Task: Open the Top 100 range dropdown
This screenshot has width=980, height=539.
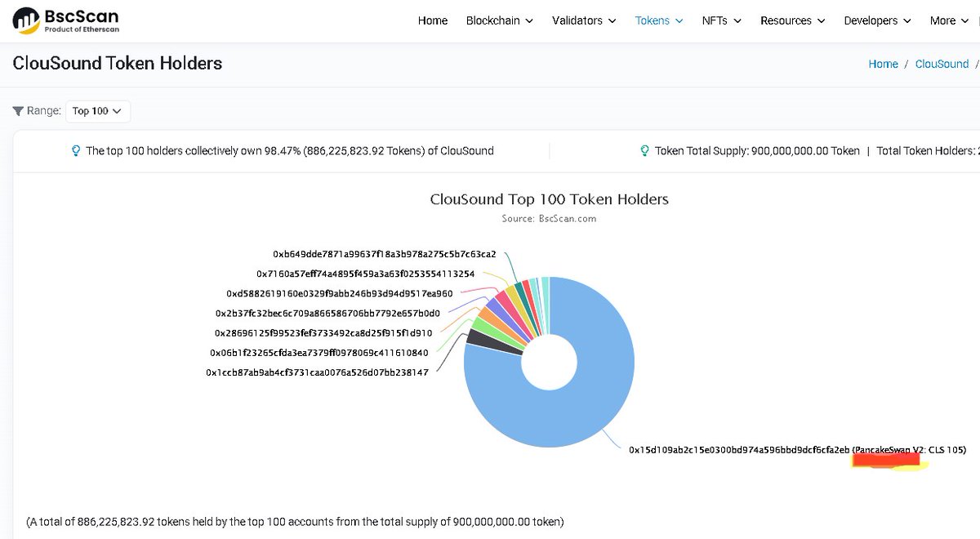Action: pos(97,111)
